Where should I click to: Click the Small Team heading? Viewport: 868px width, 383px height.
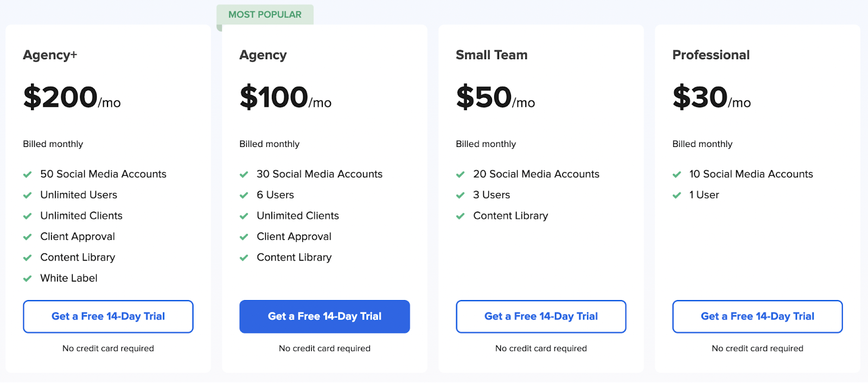491,55
